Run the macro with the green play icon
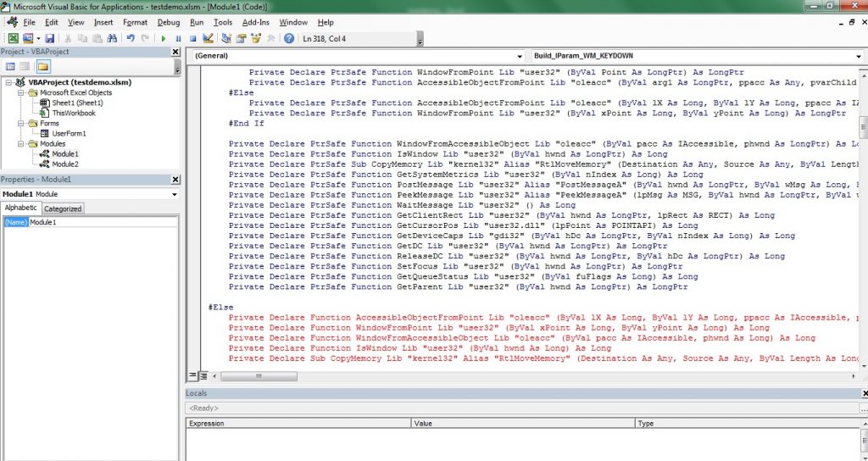This screenshot has height=461, width=868. [x=164, y=39]
